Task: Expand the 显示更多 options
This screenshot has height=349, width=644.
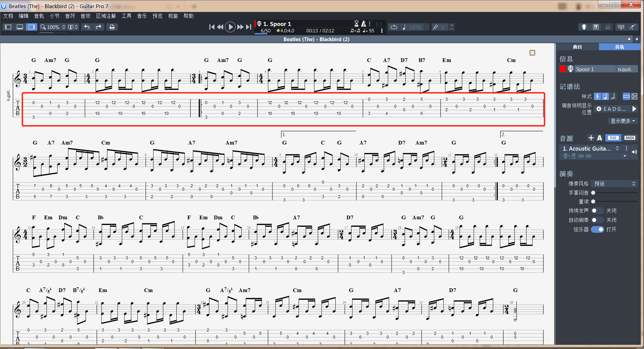Action: point(622,121)
